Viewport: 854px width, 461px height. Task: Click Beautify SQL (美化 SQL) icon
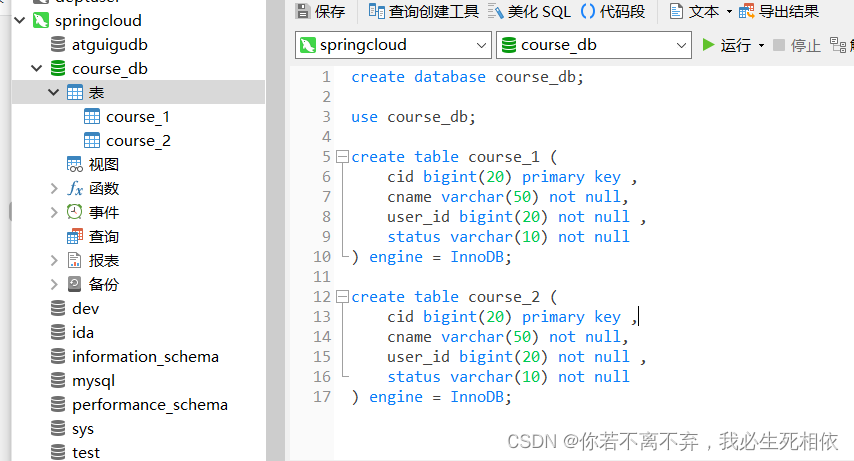pos(495,11)
